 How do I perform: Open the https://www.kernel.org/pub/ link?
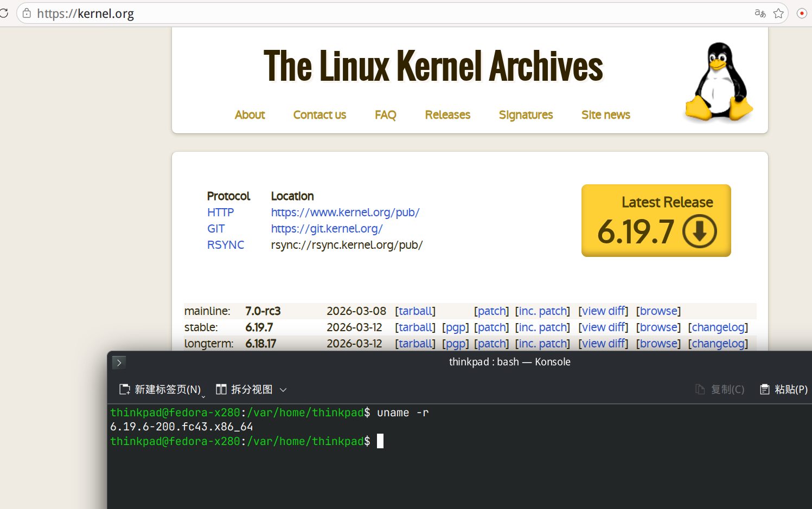click(x=346, y=212)
